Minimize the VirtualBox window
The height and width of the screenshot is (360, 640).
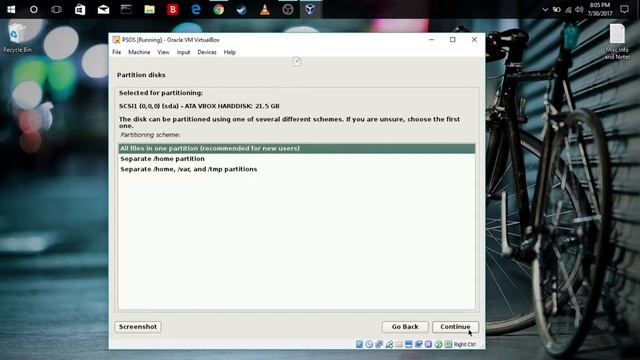coord(431,40)
